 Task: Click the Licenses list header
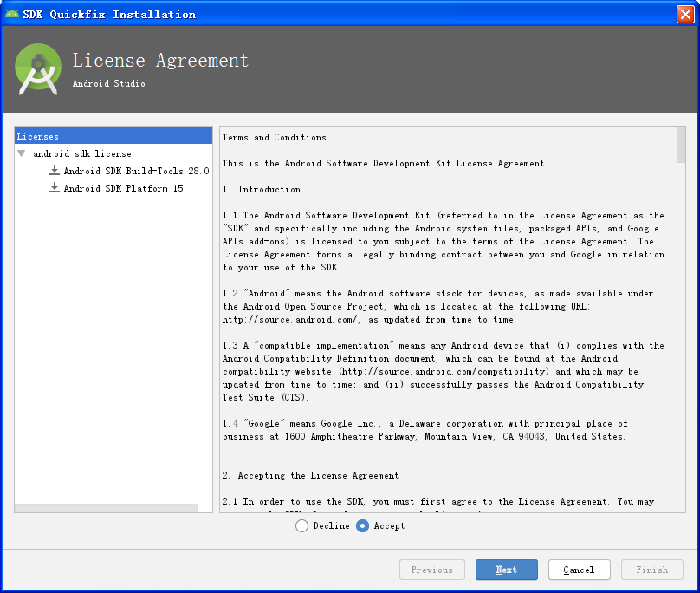point(113,135)
